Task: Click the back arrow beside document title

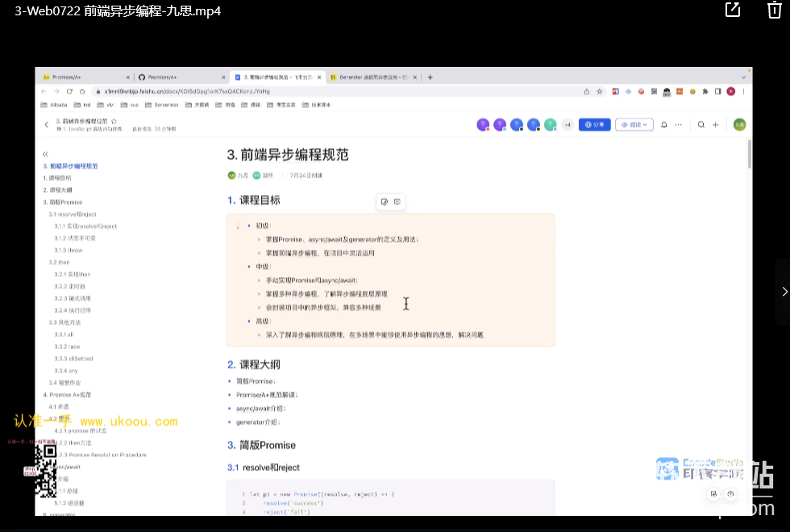Action: pyautogui.click(x=46, y=125)
